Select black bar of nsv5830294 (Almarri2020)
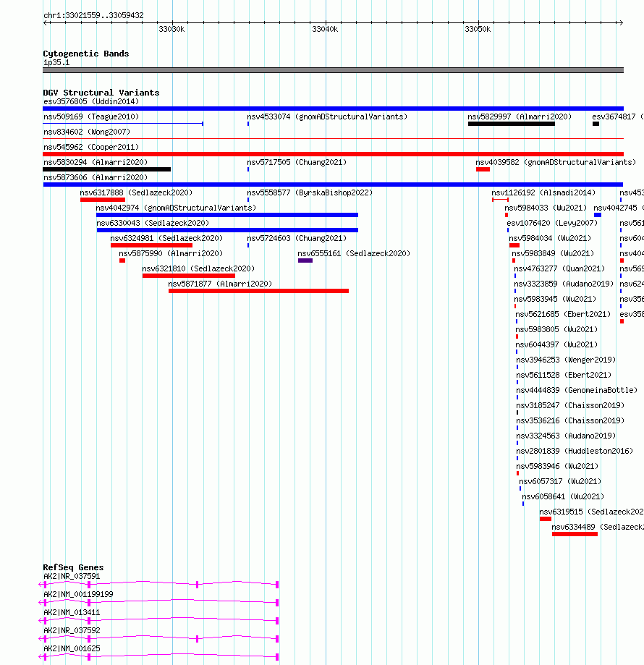The width and height of the screenshot is (644, 665). (107, 169)
